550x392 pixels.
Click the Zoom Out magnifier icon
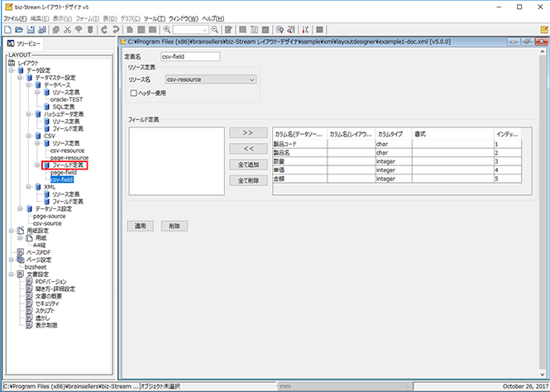tap(215, 30)
